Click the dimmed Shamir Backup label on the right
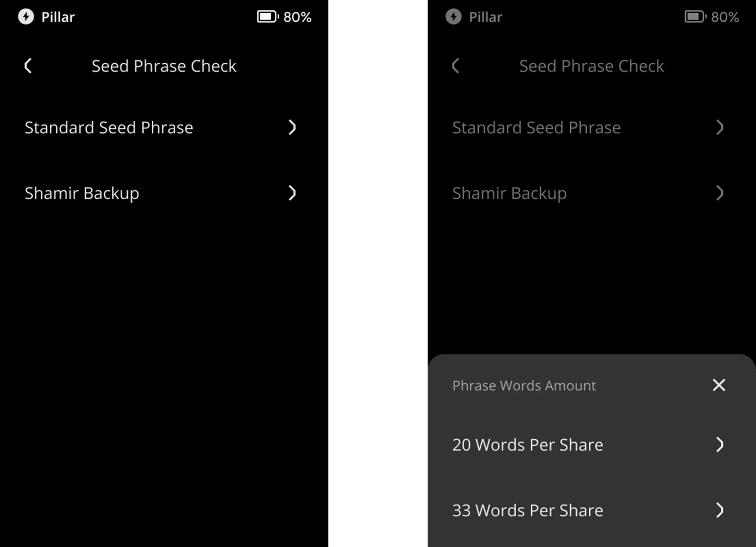 tap(509, 193)
